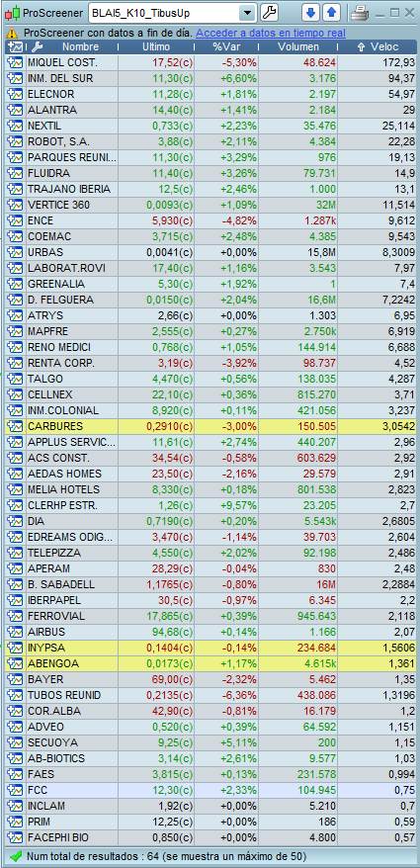Click the add-chart icon in the table header

(x=16, y=47)
